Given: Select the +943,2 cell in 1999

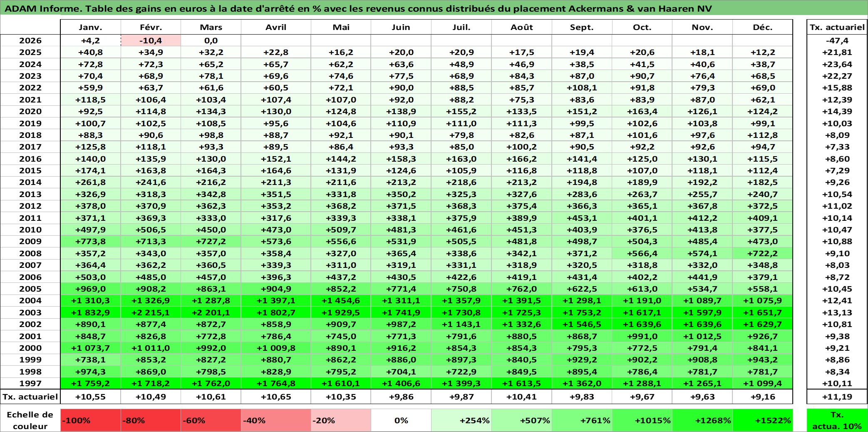Looking at the screenshot, I should pos(763,360).
